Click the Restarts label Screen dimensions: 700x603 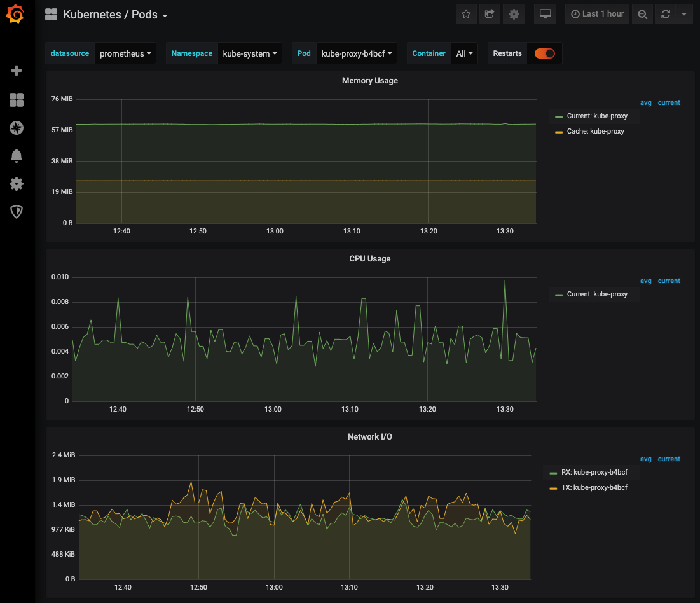507,53
